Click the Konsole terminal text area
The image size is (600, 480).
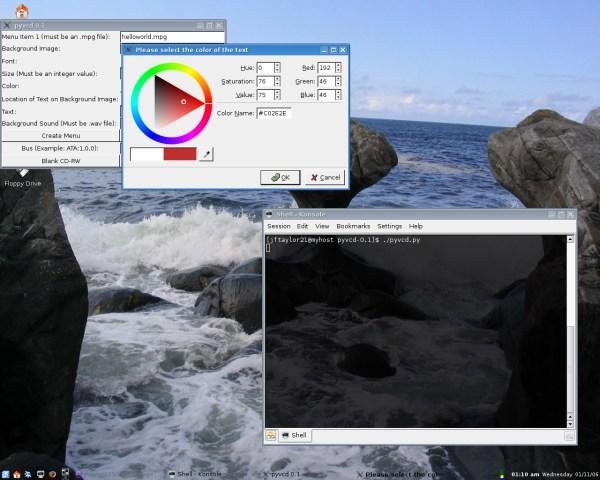point(416,331)
